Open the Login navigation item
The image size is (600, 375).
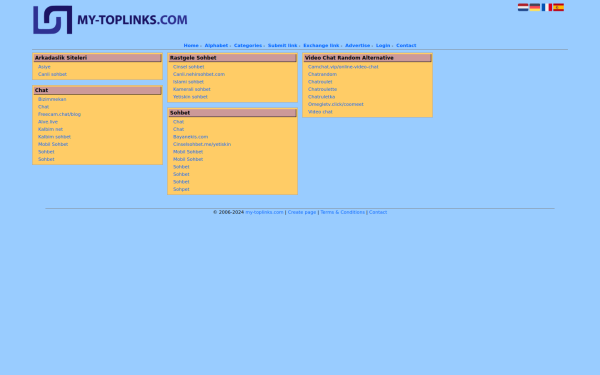tap(383, 46)
